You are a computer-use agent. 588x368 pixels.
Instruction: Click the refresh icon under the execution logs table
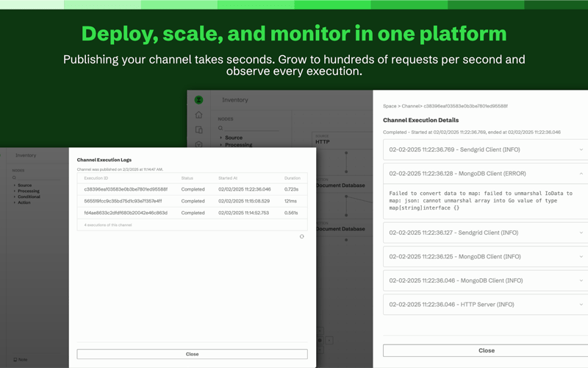tap(302, 236)
